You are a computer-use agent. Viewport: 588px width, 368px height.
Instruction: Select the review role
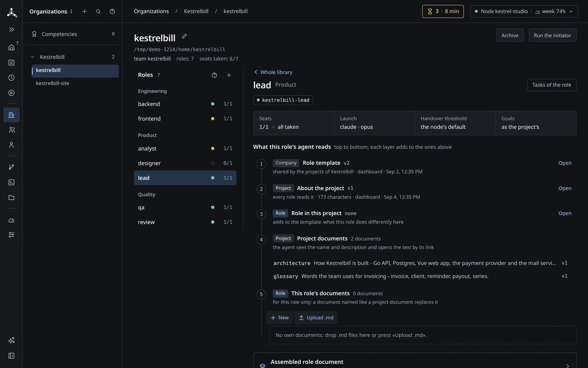pyautogui.click(x=185, y=222)
